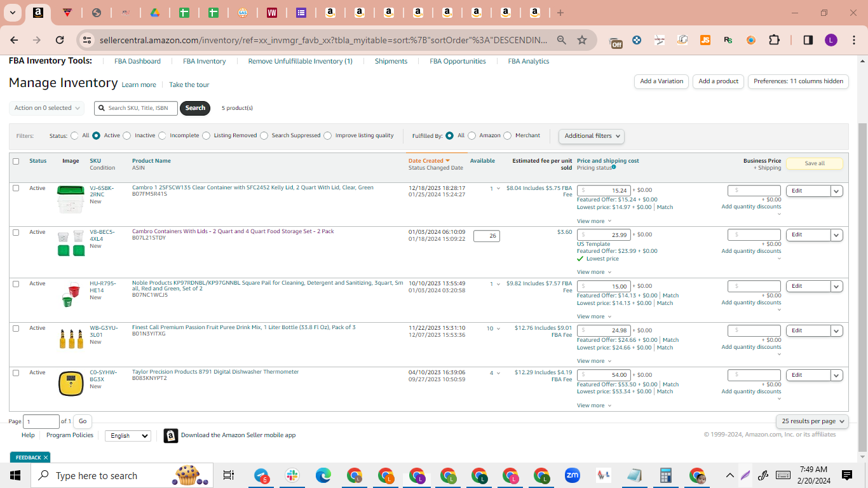Open Zoom from the taskbar

[x=573, y=475]
